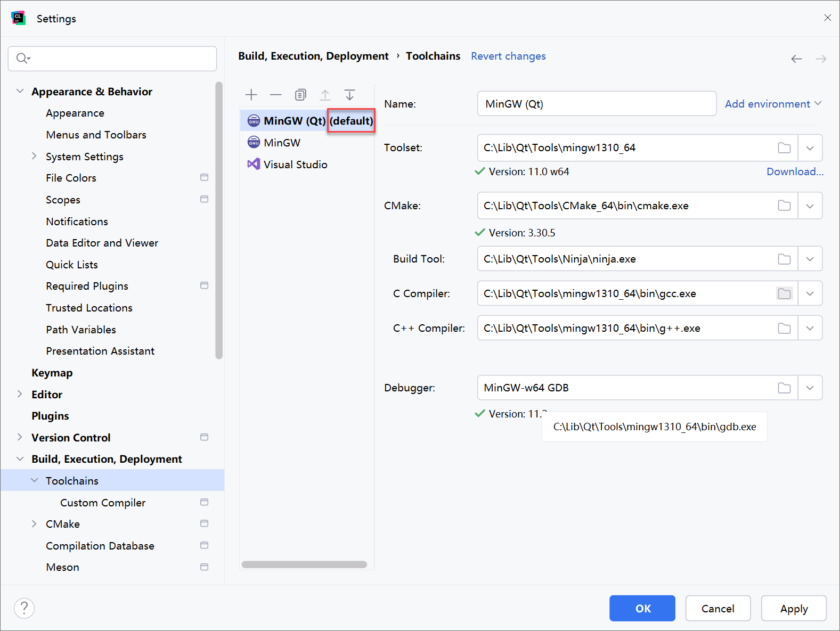Click the search magnifier icon
Screen dimensions: 840x631
click(x=22, y=58)
